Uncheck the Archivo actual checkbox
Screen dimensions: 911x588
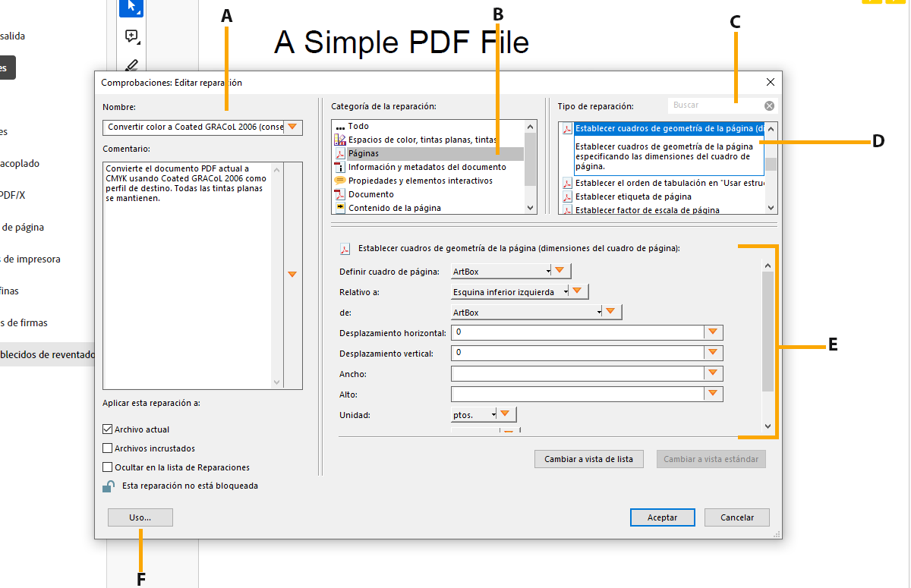click(107, 429)
